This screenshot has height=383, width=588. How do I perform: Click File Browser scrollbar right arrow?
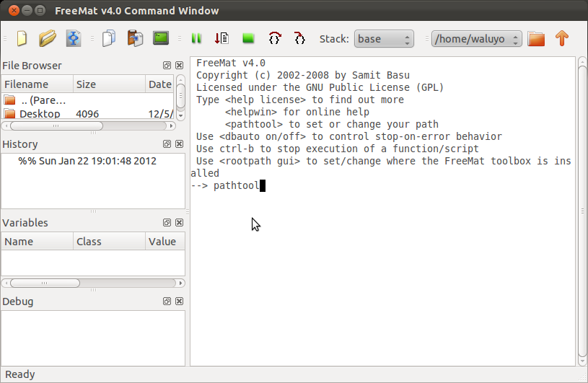pos(171,126)
